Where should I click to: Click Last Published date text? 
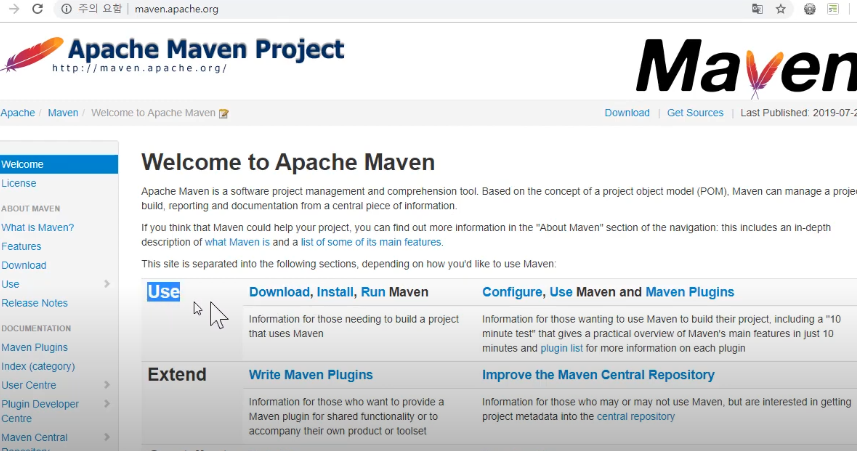click(x=799, y=113)
